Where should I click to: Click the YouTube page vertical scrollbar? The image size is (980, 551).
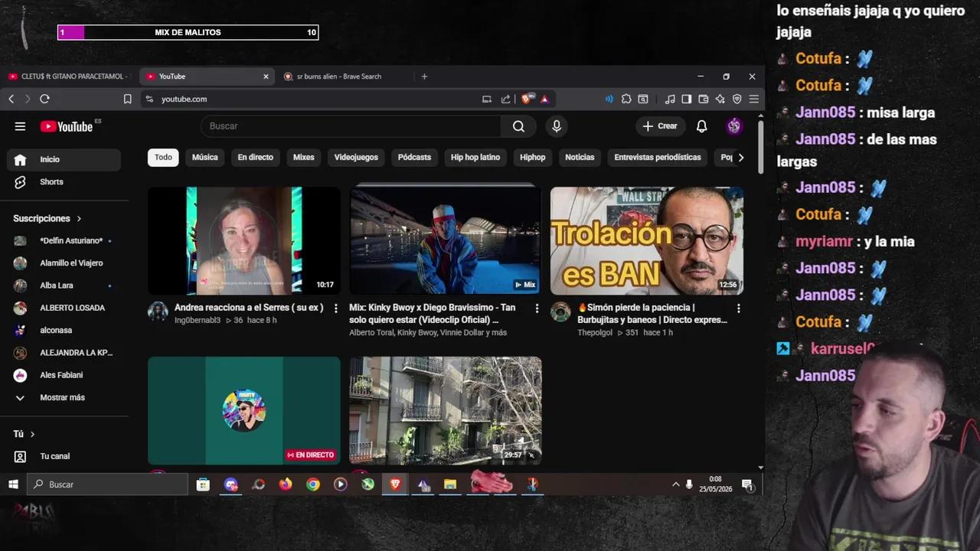(760, 145)
